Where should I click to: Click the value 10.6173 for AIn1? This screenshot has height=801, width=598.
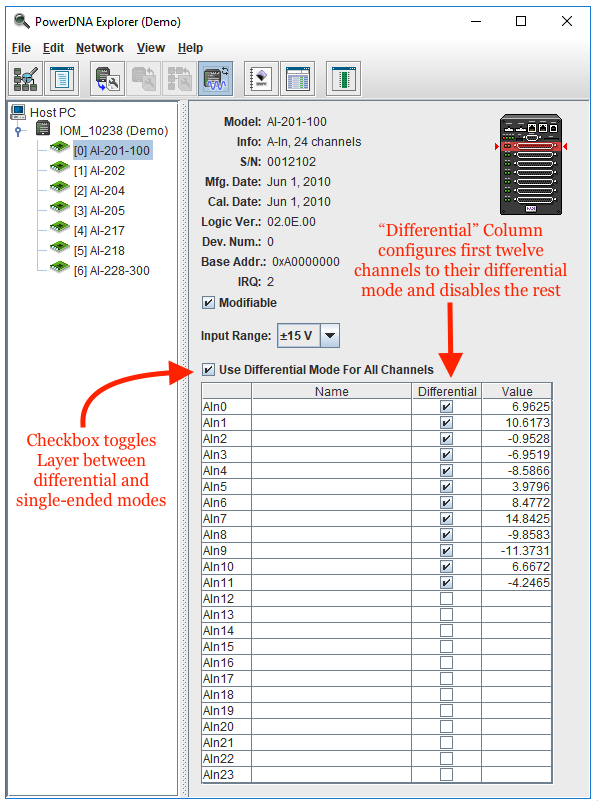point(528,422)
